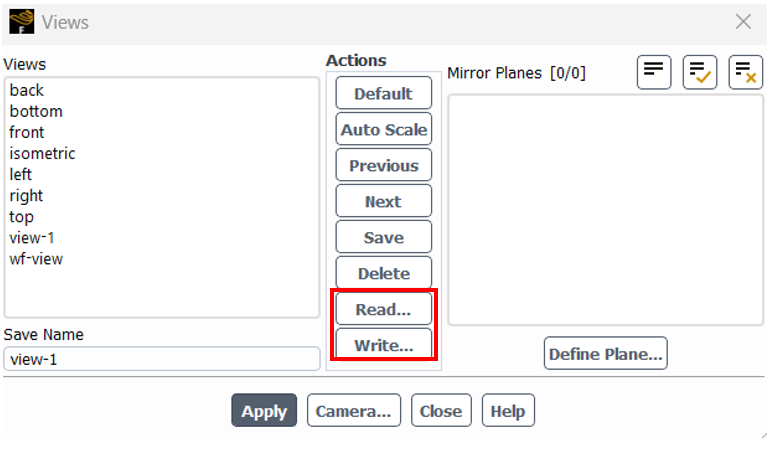Screen dimensions: 775x461
Task: Open the Camera... settings
Action: pos(353,411)
